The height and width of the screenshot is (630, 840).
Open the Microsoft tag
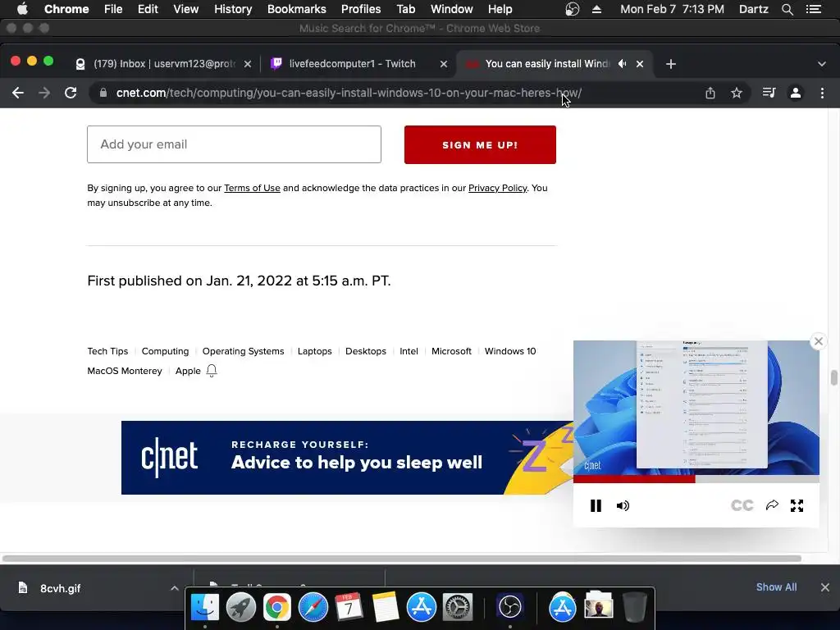(x=452, y=351)
